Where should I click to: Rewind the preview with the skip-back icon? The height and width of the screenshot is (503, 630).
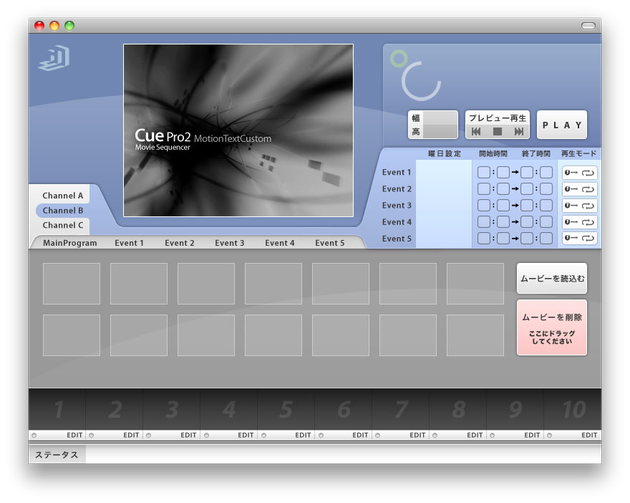click(x=476, y=131)
